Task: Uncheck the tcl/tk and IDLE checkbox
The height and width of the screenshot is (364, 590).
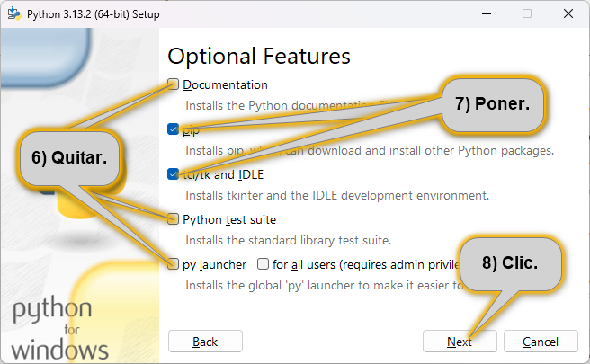Action: 173,174
